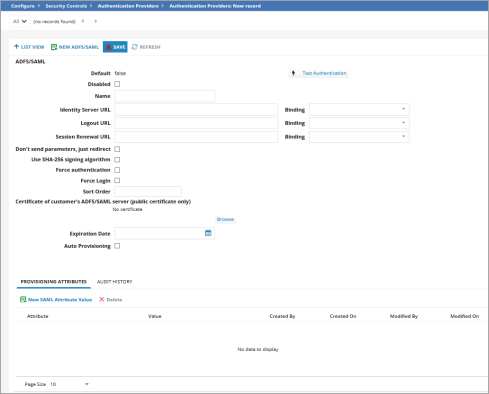Check the Disabled checkbox

click(x=117, y=84)
